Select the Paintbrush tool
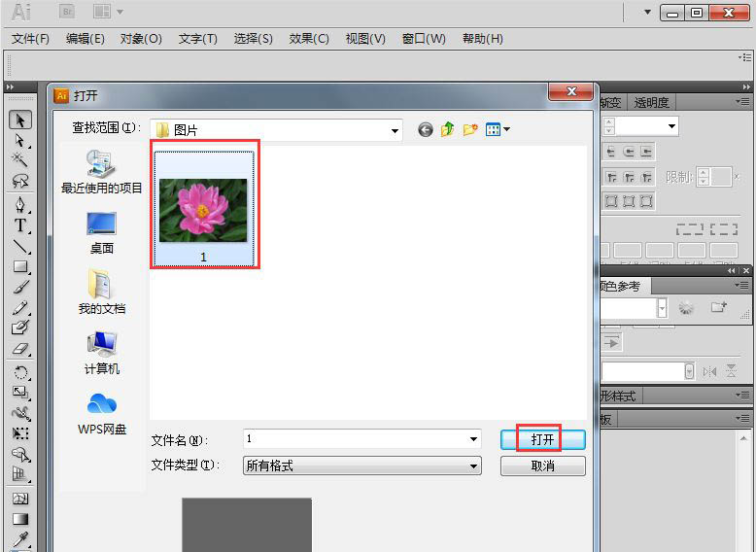The width and height of the screenshot is (756, 552). [20, 287]
